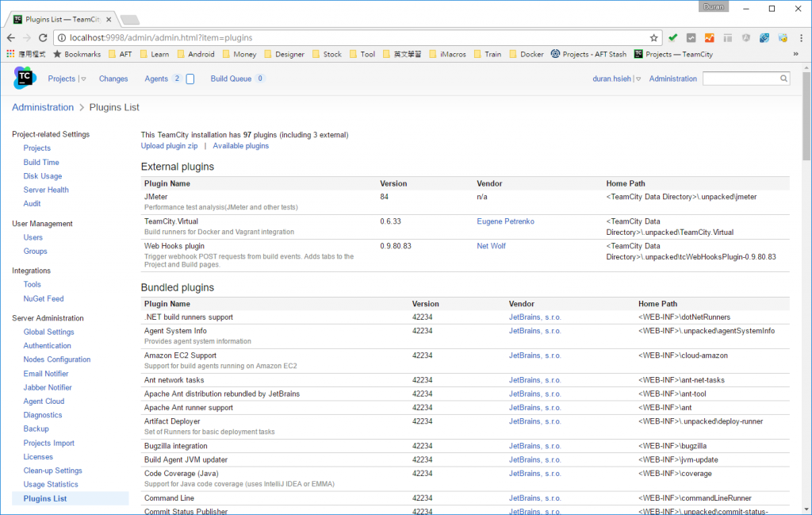This screenshot has height=515, width=812.
Task: Open the Agents tab
Action: tap(156, 79)
